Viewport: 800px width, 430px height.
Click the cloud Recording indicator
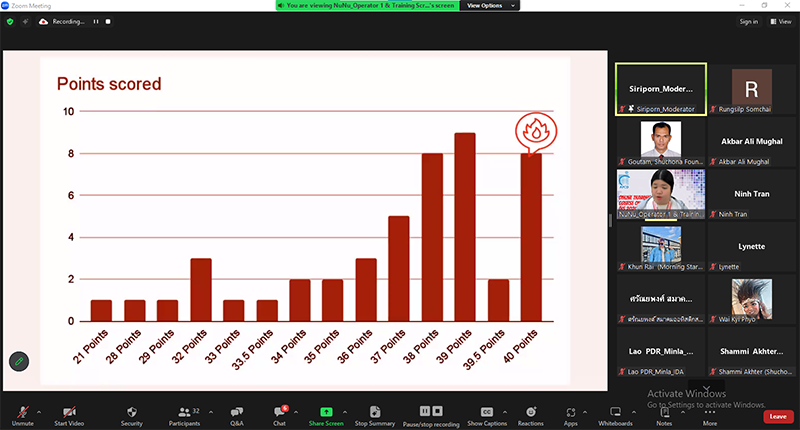tap(62, 21)
